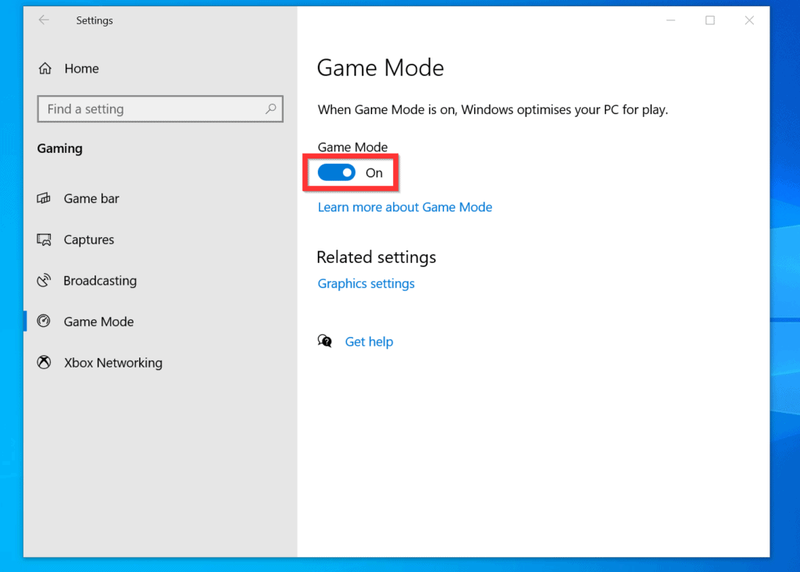Click the back arrow in Settings

(44, 20)
